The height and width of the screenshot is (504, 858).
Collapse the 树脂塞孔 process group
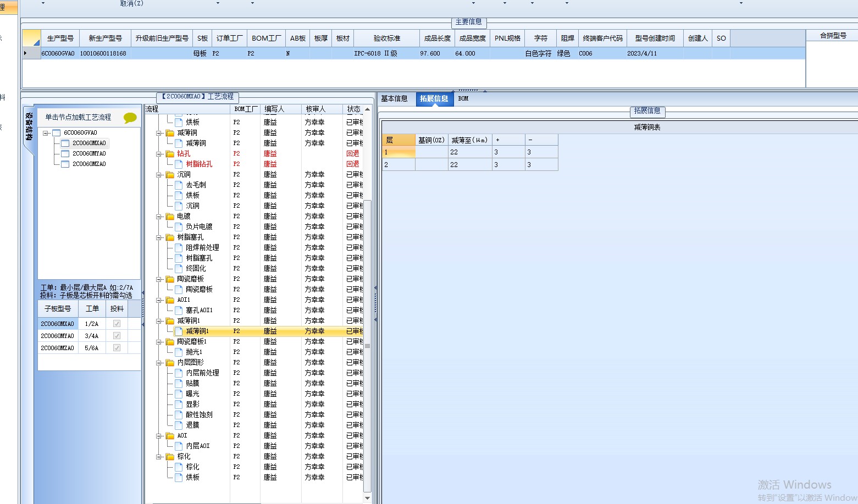(x=159, y=237)
